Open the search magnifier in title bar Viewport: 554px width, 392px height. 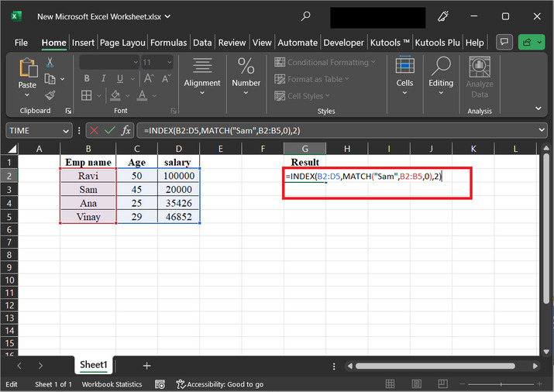tap(306, 16)
